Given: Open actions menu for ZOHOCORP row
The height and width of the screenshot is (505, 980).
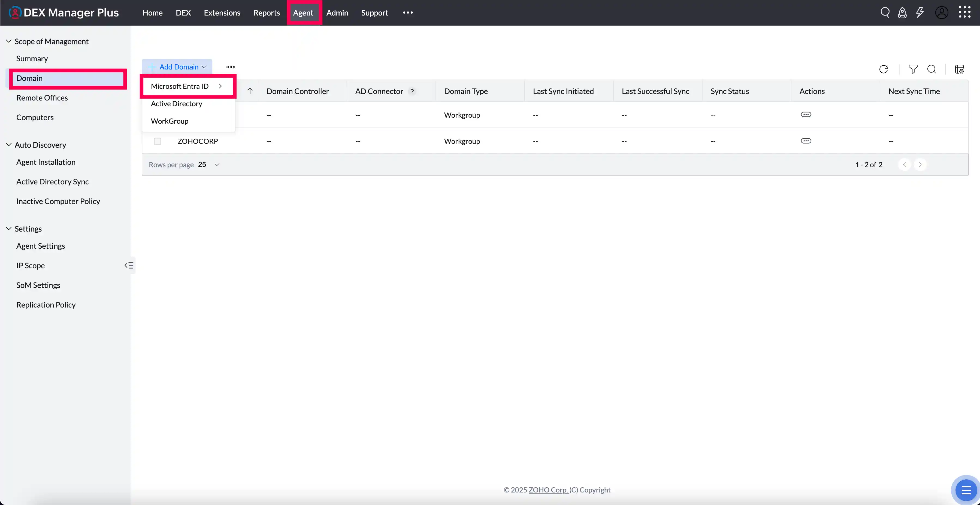Looking at the screenshot, I should point(806,141).
